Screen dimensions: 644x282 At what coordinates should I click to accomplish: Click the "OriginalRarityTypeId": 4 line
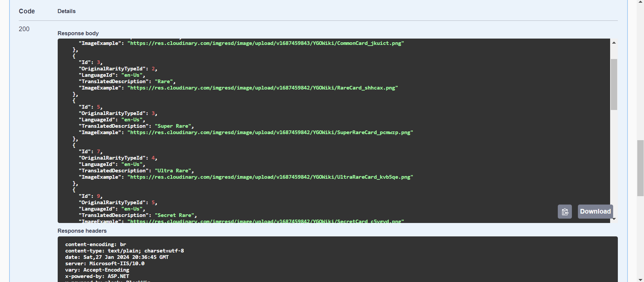[x=118, y=158]
